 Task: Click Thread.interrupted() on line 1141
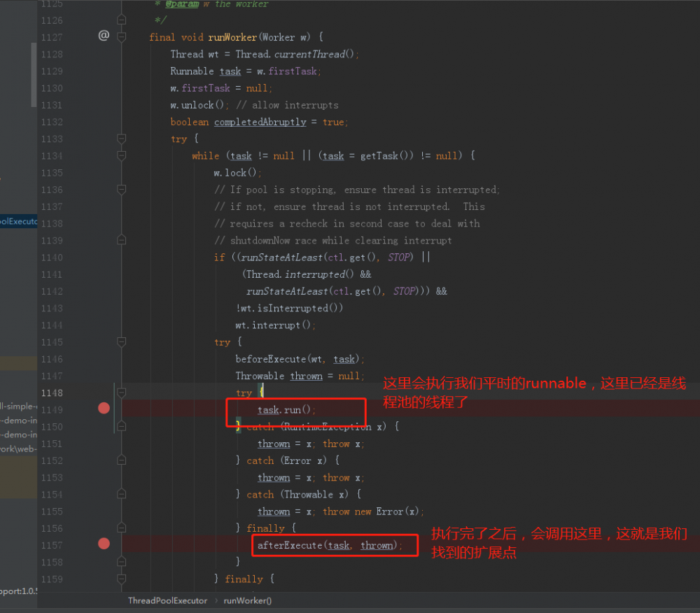coord(300,274)
